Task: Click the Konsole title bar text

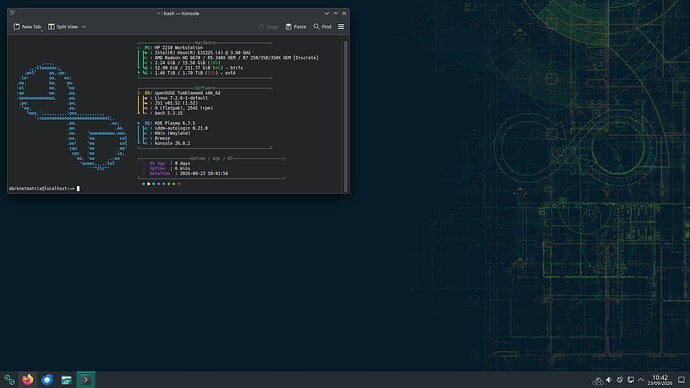Action: point(178,13)
